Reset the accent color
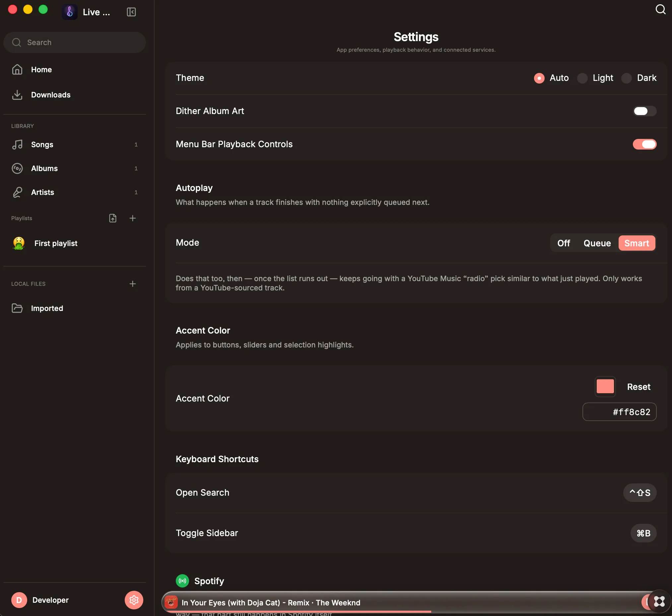 (638, 387)
